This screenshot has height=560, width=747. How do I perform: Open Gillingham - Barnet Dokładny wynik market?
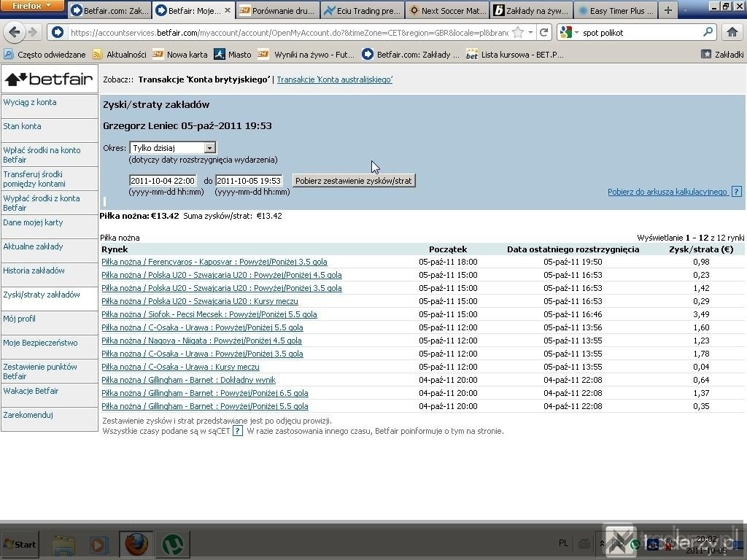189,380
